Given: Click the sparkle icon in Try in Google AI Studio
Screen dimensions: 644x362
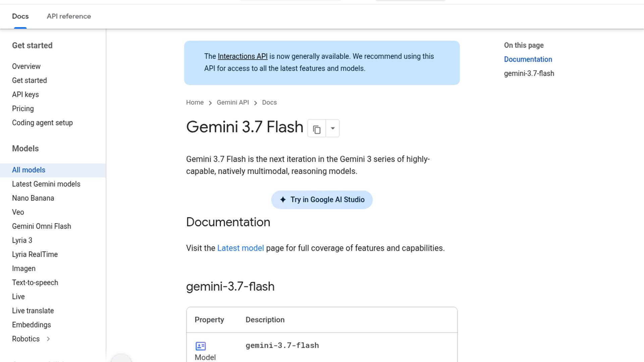Looking at the screenshot, I should (283, 200).
